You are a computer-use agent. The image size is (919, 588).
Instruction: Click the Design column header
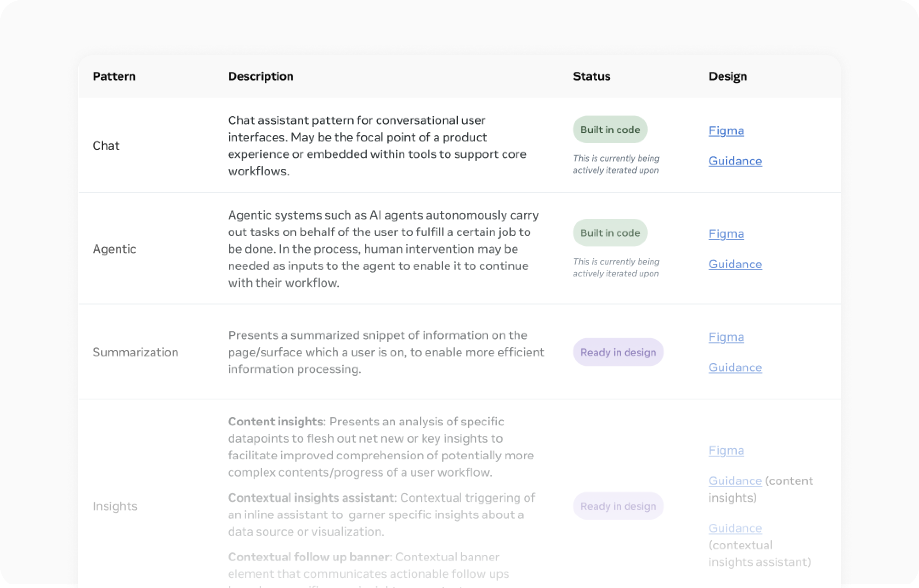click(727, 76)
